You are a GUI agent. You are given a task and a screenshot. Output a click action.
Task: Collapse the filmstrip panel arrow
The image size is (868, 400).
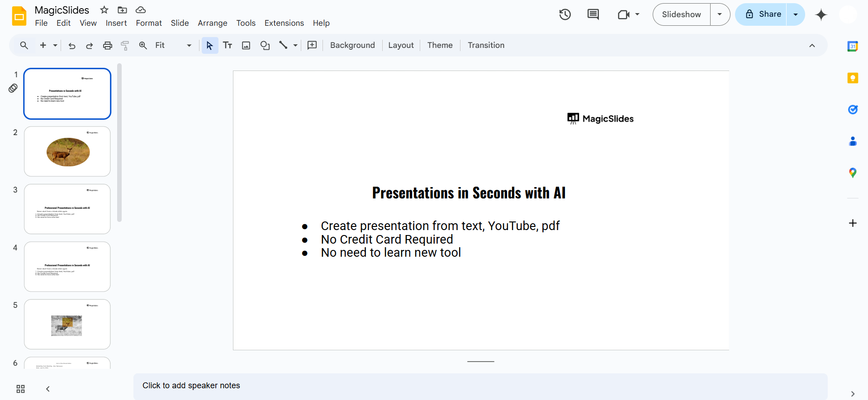pos(48,389)
